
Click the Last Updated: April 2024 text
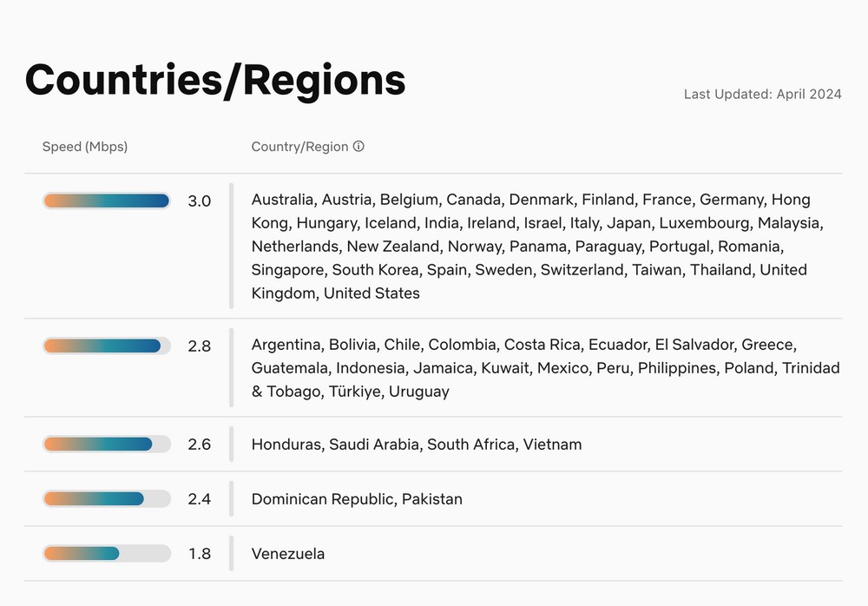pos(762,94)
